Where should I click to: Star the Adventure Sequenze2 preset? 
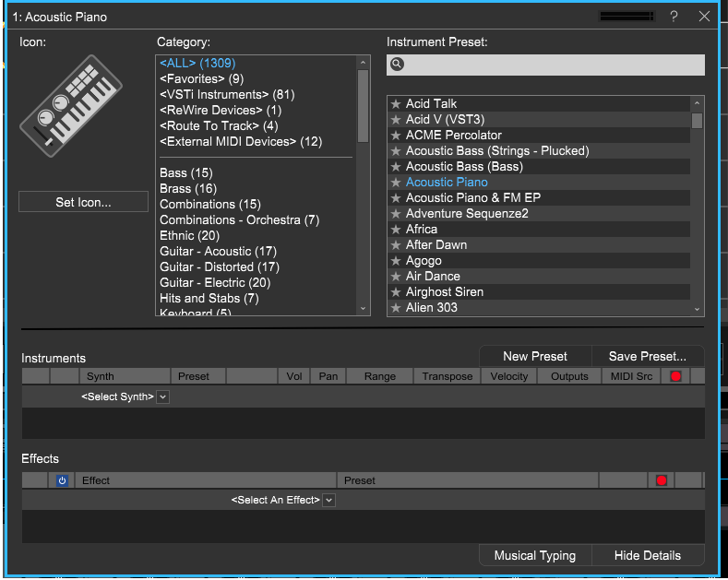pos(396,214)
